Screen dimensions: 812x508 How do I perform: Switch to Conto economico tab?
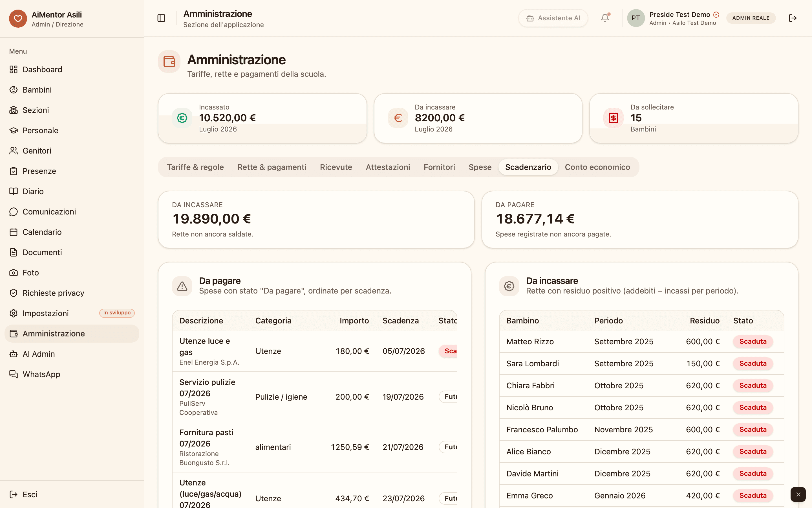(x=597, y=167)
